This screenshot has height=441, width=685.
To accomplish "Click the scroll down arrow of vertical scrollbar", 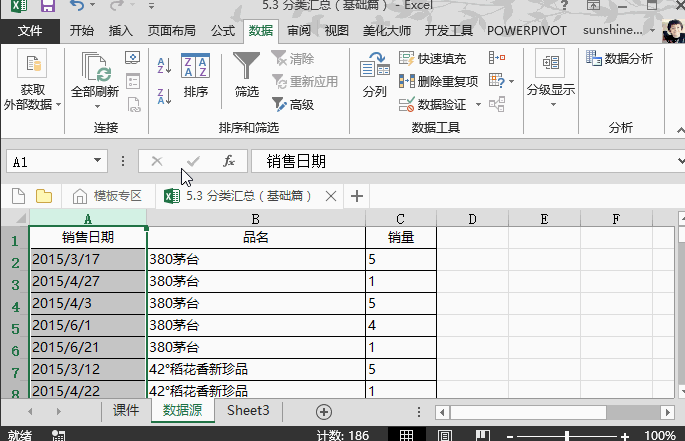I will click(x=681, y=392).
